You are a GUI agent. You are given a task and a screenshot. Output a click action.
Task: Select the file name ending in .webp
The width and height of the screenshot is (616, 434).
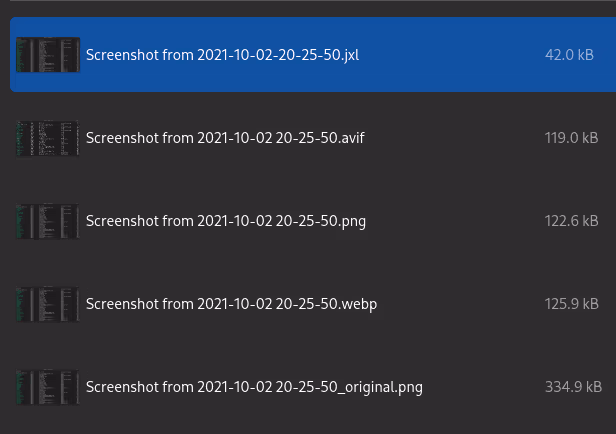click(231, 304)
